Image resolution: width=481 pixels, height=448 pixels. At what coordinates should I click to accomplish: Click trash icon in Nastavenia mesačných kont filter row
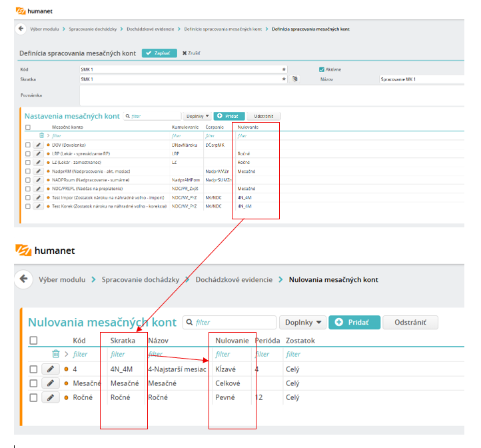coord(42,135)
